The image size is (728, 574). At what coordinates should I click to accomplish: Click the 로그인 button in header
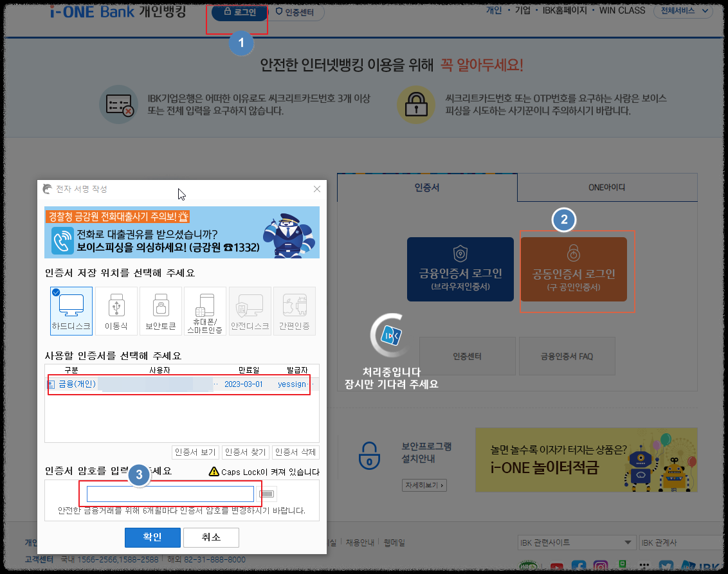click(x=240, y=12)
